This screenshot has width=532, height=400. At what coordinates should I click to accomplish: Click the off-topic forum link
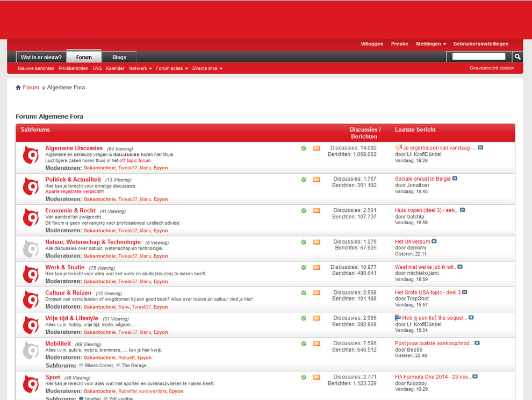pyautogui.click(x=135, y=161)
